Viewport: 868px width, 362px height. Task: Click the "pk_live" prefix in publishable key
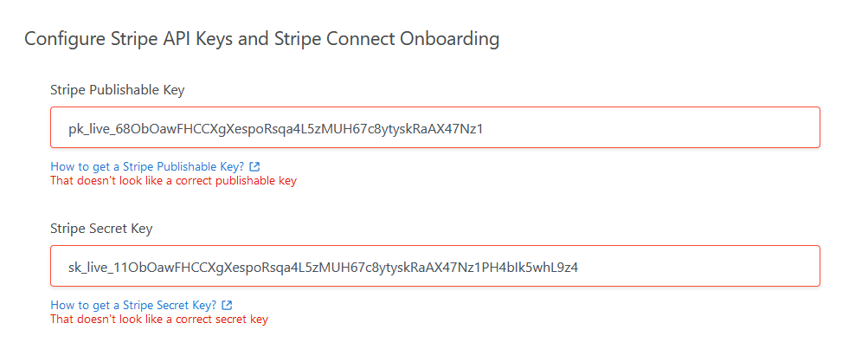[x=89, y=130]
